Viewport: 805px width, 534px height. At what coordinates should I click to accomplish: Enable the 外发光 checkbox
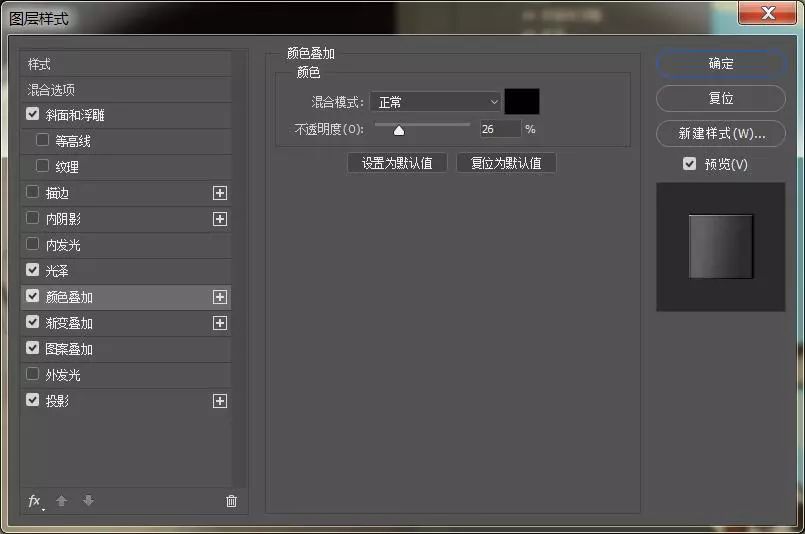[33, 375]
